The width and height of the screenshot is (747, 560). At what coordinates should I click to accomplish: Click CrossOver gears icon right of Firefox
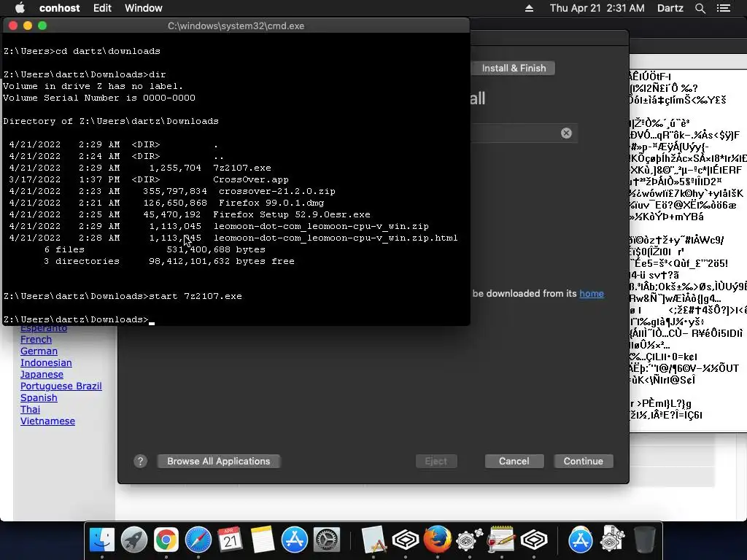[469, 540]
